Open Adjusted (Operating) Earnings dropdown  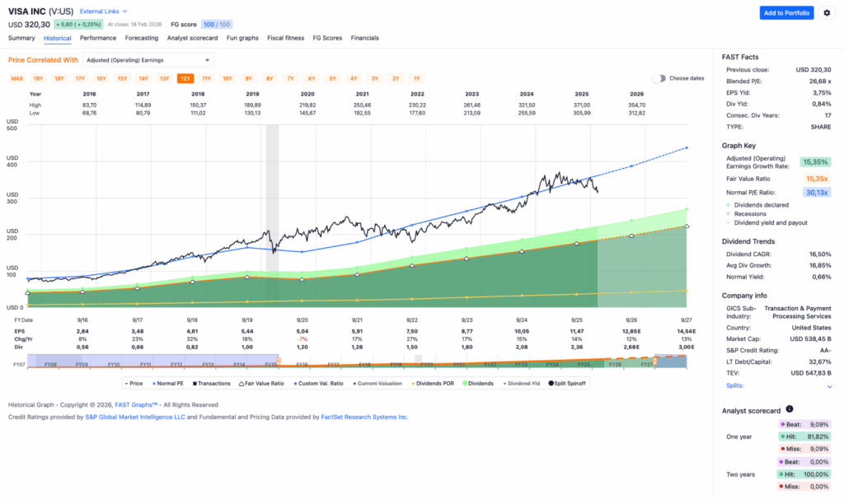(148, 60)
